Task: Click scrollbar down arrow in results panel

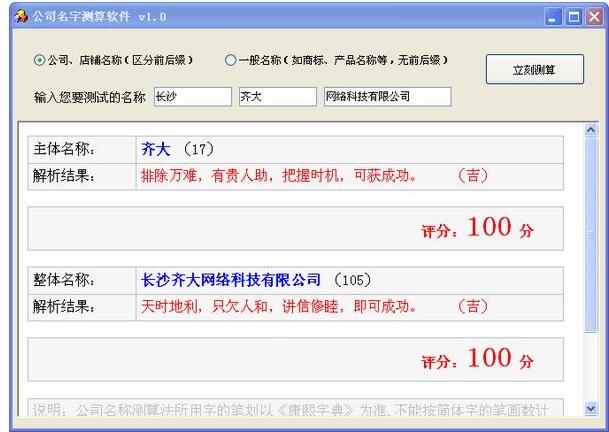Action: tap(591, 409)
